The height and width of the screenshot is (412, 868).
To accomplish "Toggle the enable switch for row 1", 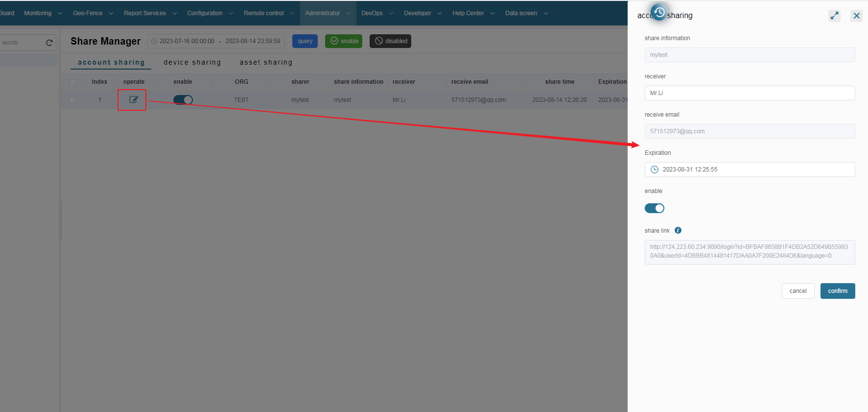I will click(183, 100).
